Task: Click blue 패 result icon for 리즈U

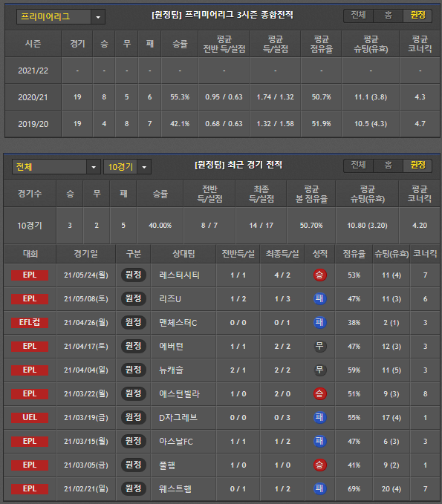Action: (319, 299)
